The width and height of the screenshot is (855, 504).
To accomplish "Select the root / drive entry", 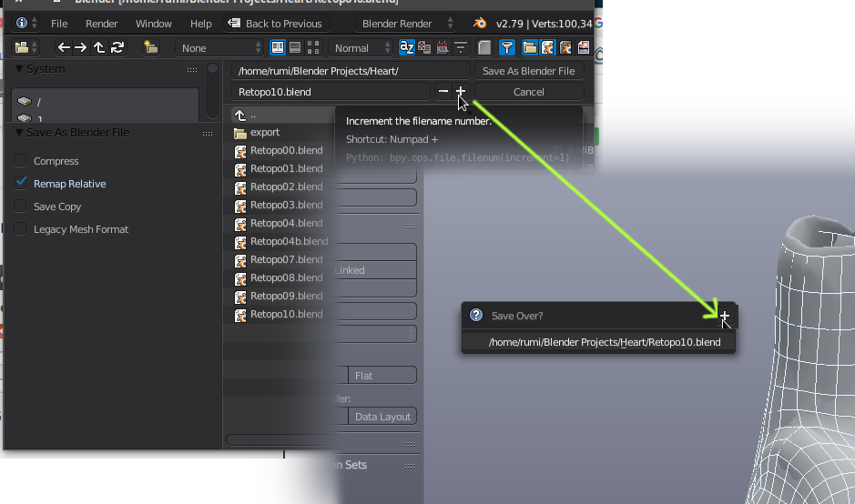I will pos(105,102).
